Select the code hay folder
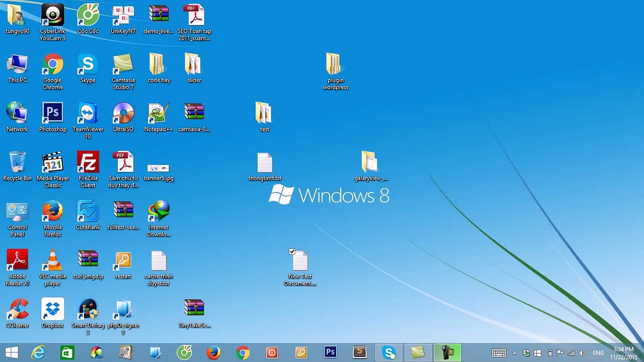Image resolution: width=644 pixels, height=362 pixels. [158, 69]
